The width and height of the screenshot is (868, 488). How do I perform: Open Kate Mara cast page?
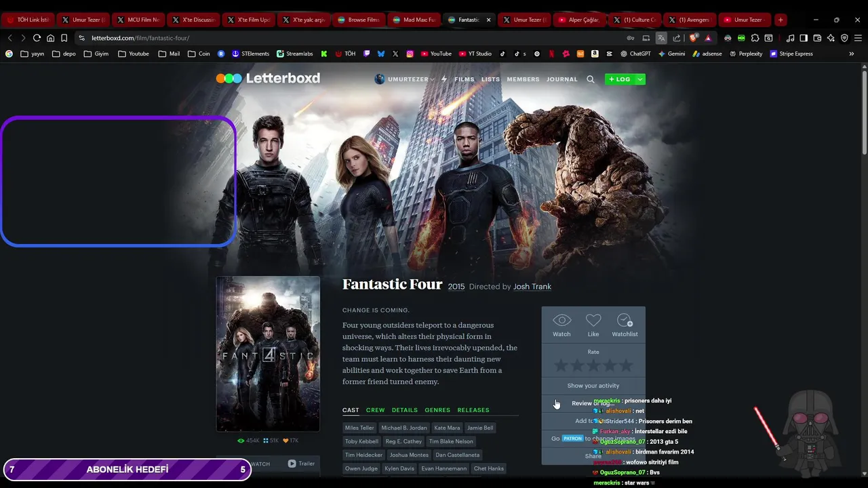click(447, 428)
